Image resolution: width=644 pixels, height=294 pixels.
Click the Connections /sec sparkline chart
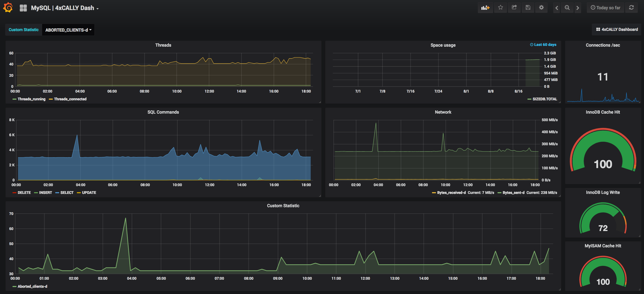(x=603, y=95)
